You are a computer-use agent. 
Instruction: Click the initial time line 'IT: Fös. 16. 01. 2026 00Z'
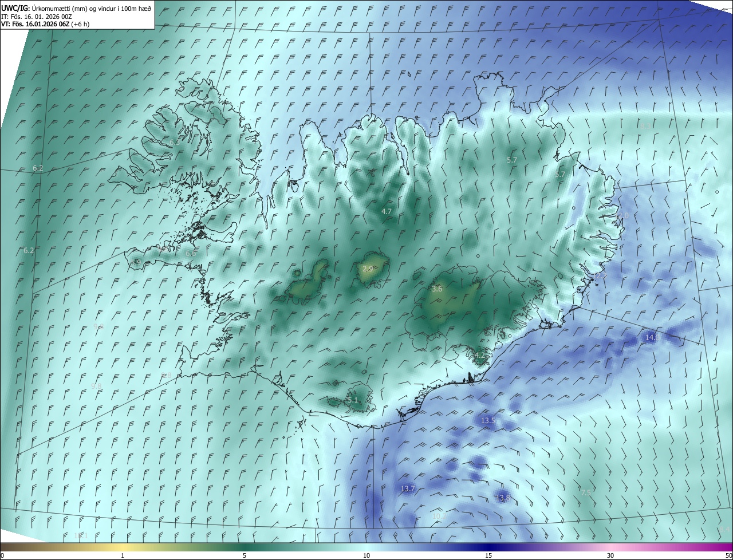tap(37, 17)
